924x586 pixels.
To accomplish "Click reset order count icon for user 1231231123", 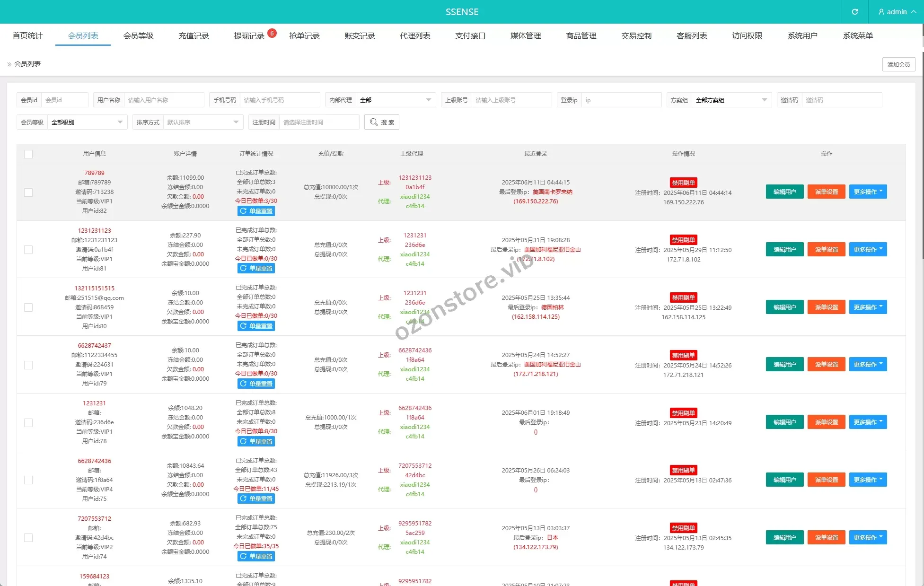I will pos(243,268).
